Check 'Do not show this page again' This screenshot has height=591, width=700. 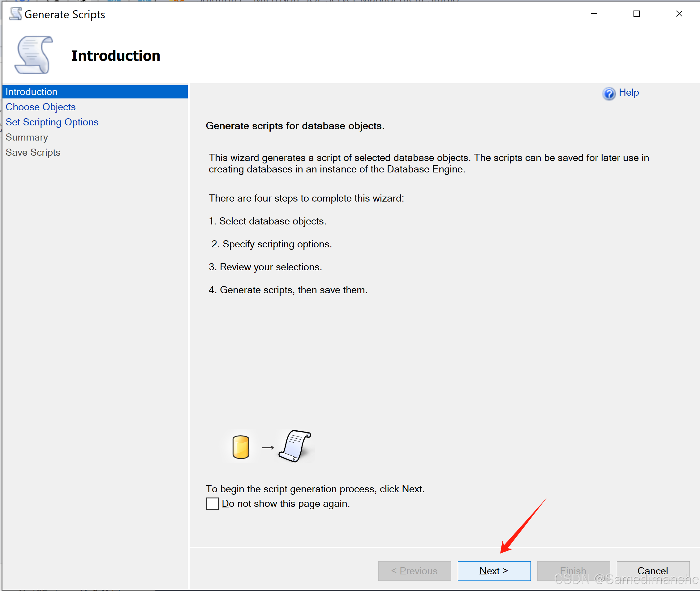(212, 504)
